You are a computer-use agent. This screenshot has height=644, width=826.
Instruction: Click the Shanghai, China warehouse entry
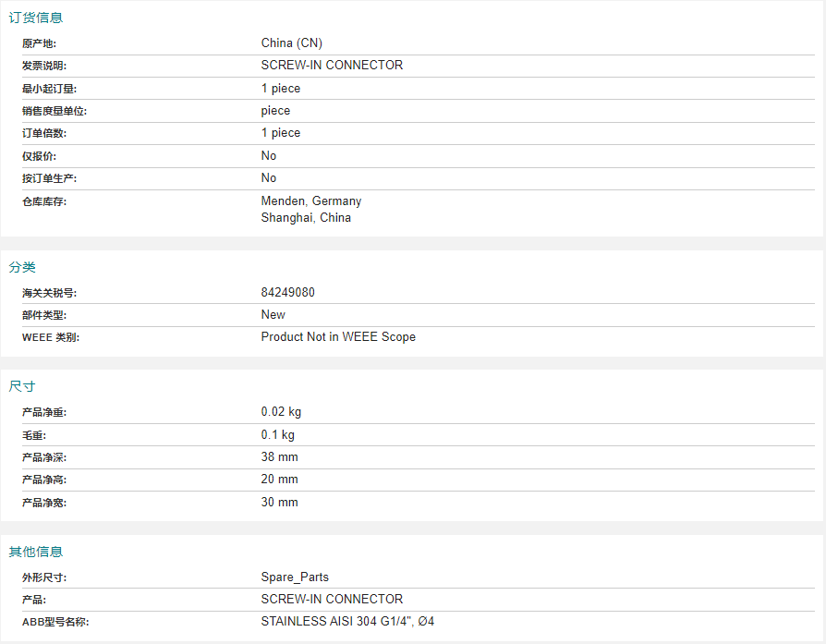[306, 218]
